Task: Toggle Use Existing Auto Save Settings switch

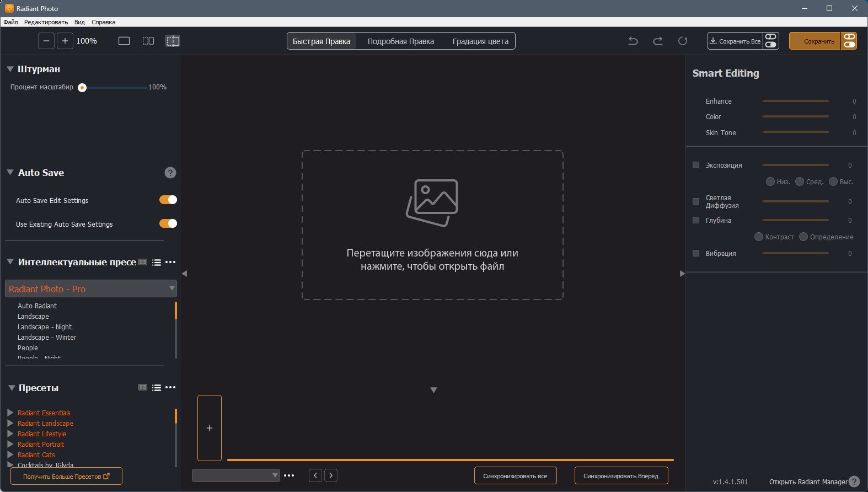Action: pos(168,223)
